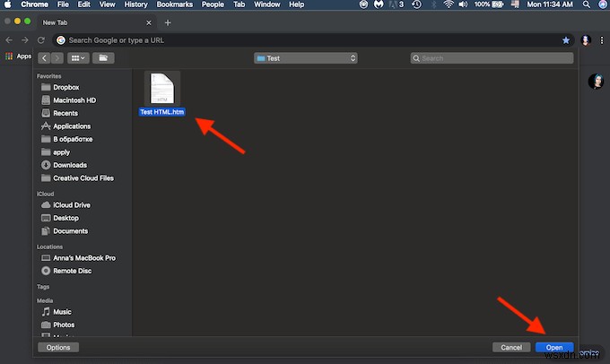This screenshot has height=364, width=610.
Task: Open the People menu
Action: click(213, 4)
